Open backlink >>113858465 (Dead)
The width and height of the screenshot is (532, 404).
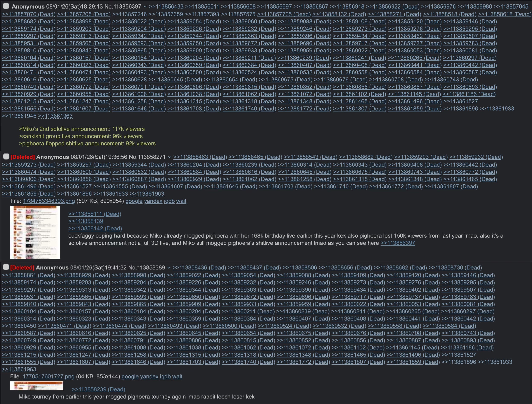tap(255, 157)
